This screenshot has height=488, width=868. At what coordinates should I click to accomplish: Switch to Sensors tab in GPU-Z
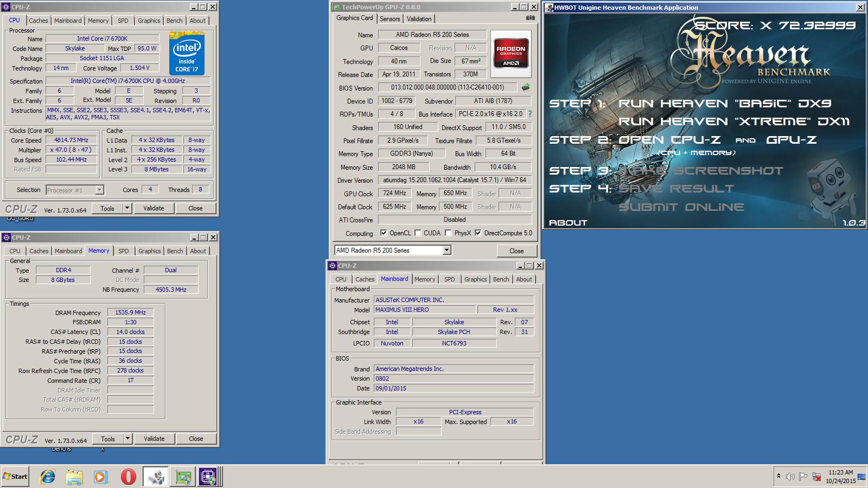(x=390, y=18)
